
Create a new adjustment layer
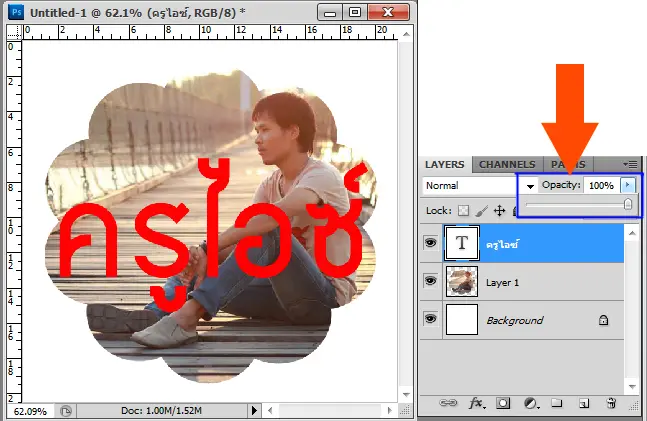pyautogui.click(x=531, y=403)
